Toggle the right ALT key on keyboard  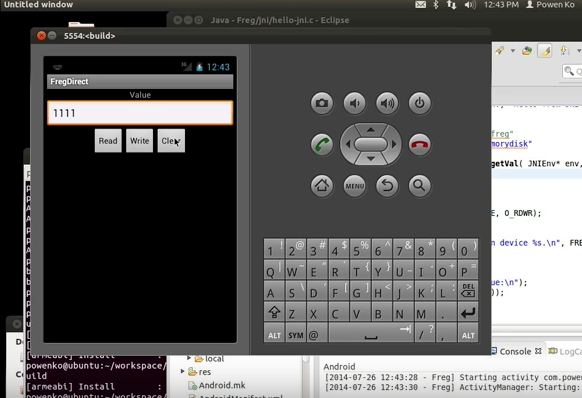click(x=468, y=333)
